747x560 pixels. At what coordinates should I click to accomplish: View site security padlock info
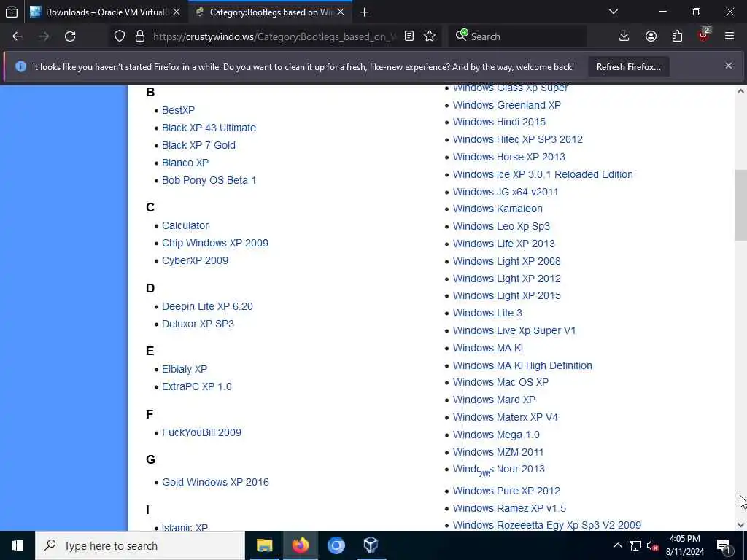(x=140, y=36)
